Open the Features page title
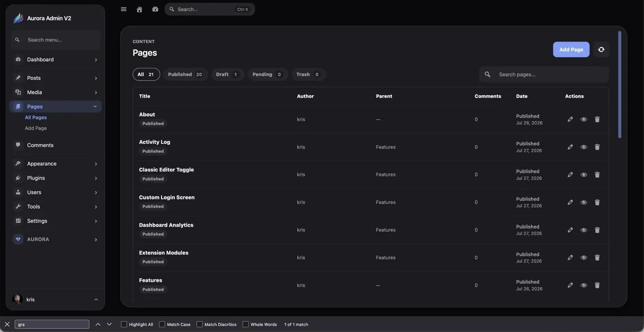 click(x=151, y=280)
